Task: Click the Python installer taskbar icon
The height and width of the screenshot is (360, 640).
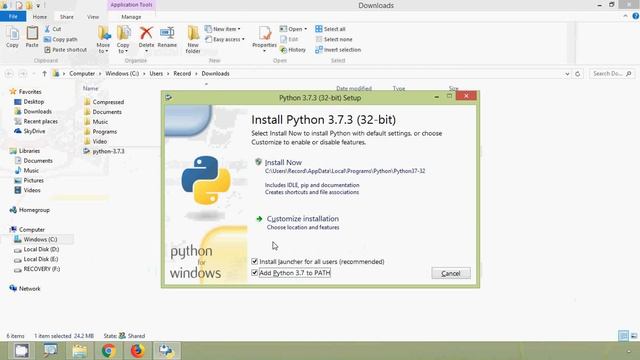Action: 167,351
